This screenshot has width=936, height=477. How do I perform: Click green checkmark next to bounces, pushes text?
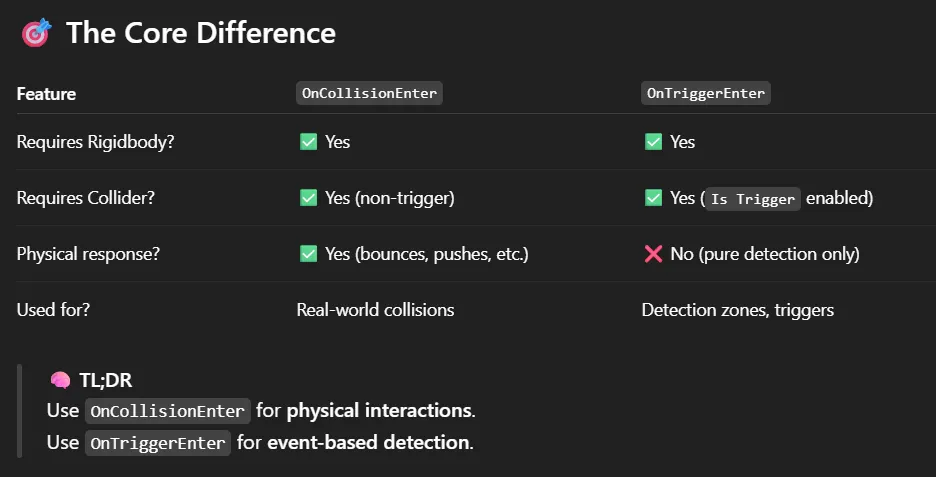[309, 254]
